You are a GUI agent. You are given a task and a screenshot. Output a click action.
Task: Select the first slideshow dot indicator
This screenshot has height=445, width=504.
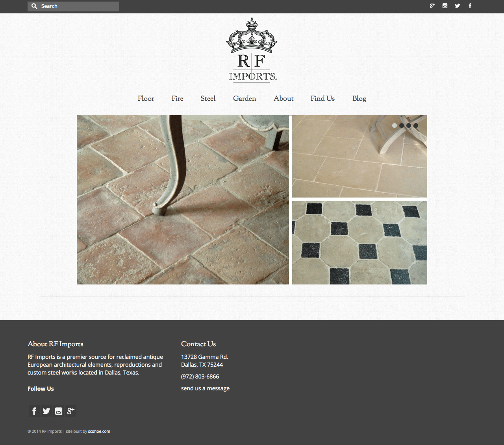[x=395, y=126]
